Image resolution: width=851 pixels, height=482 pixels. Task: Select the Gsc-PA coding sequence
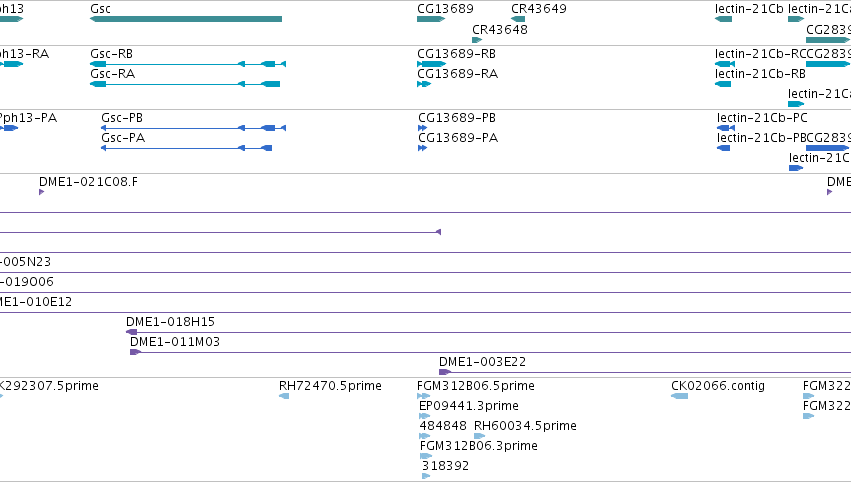187,148
